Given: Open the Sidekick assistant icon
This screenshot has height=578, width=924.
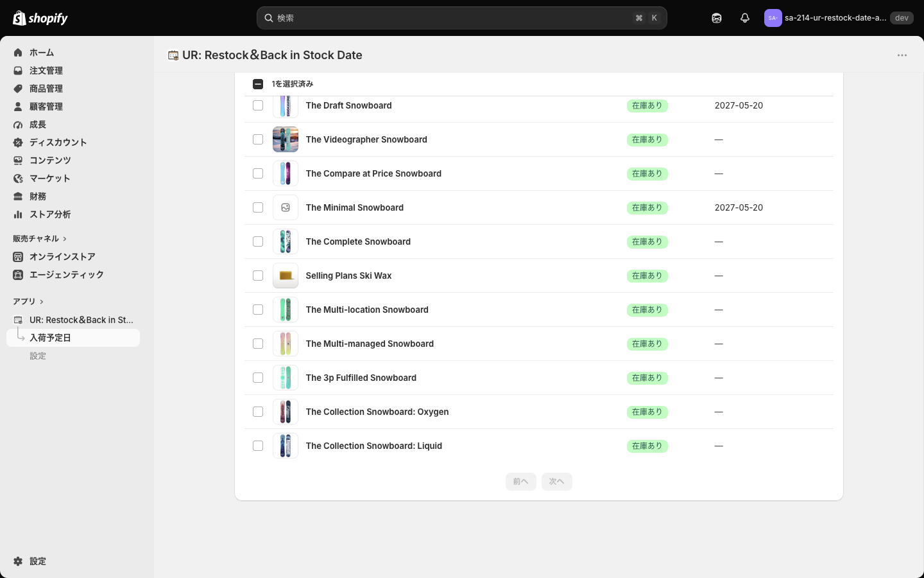Looking at the screenshot, I should tap(717, 18).
